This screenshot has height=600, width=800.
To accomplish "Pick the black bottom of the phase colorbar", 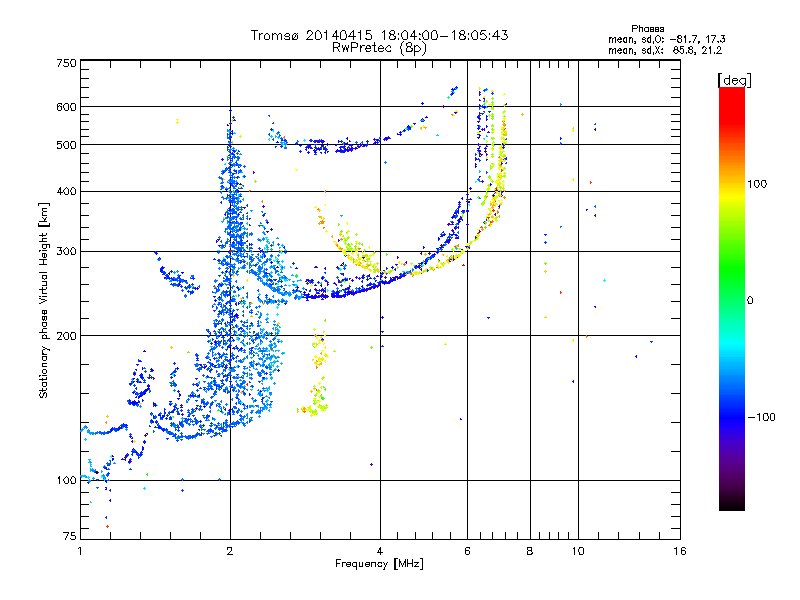I will [732, 505].
